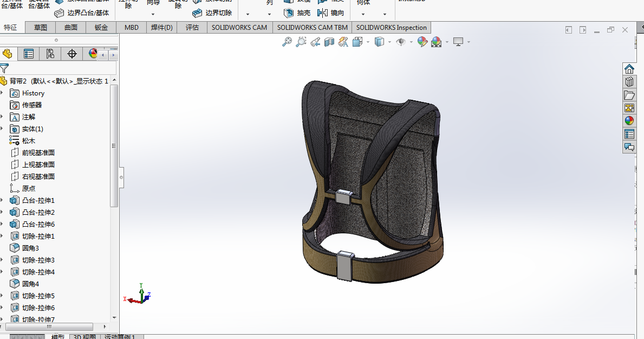Open the View Orientation dropdown arrow

coord(368,42)
